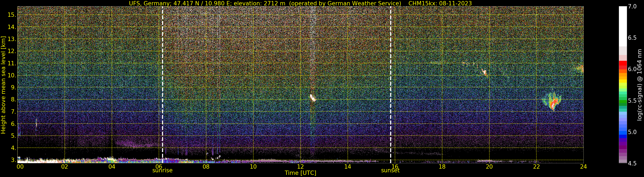Click the colorbar tick label '5.0'
644x177 pixels.
pyautogui.click(x=632, y=132)
